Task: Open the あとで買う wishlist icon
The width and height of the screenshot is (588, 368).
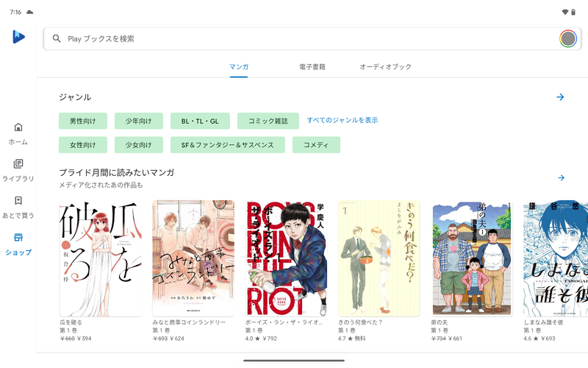Action: click(18, 200)
